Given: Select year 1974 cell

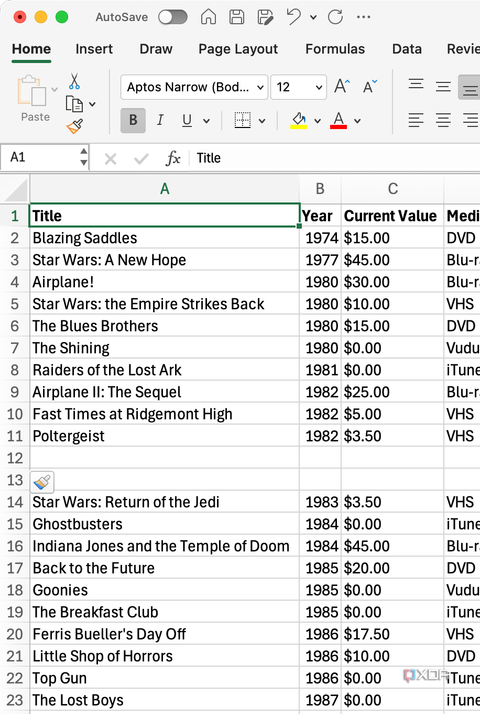Looking at the screenshot, I should pyautogui.click(x=320, y=238).
